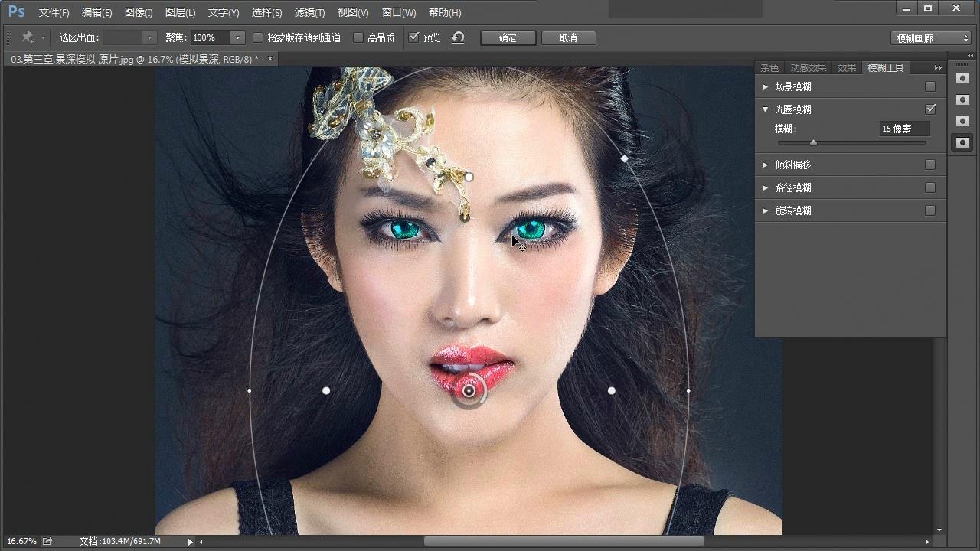This screenshot has width=980, height=551.
Task: Click the horizontal scrollbar thumb
Action: click(x=563, y=542)
